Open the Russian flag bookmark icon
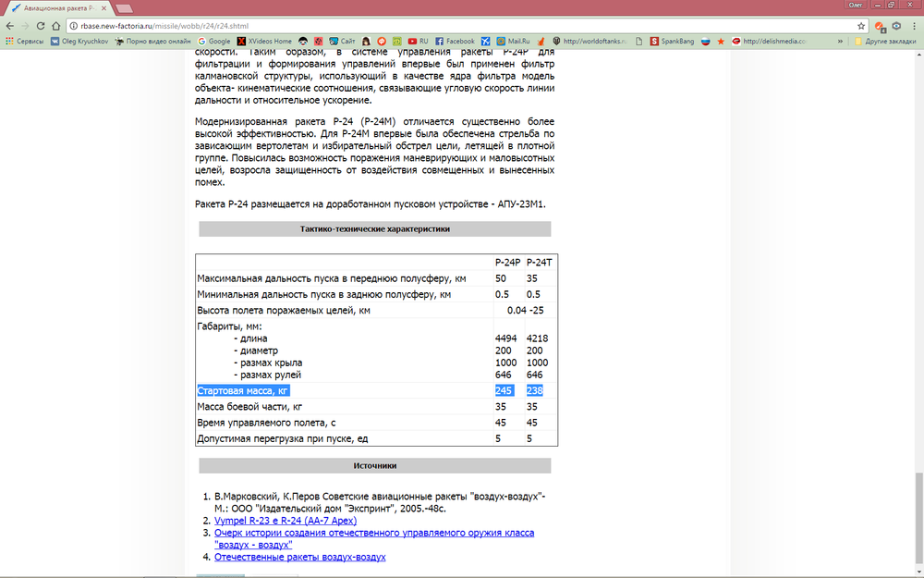This screenshot has height=578, width=924. pyautogui.click(x=705, y=42)
